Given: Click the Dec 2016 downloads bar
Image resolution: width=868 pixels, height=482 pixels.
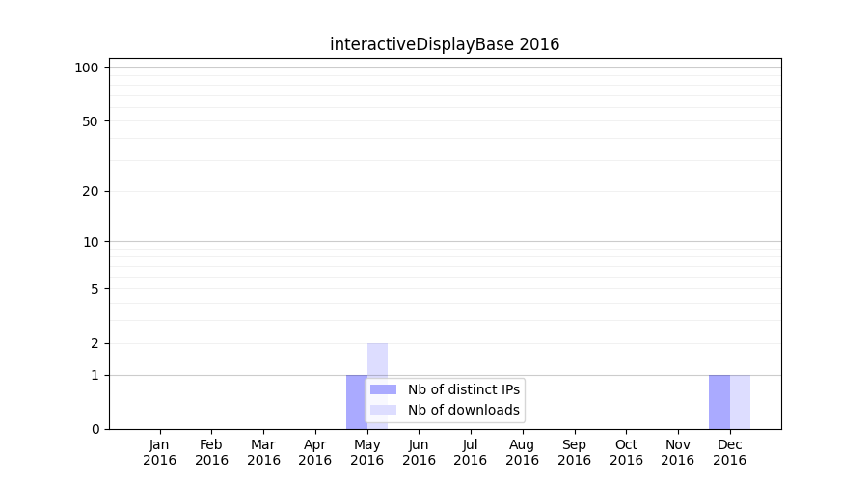Looking at the screenshot, I should click(x=740, y=402).
